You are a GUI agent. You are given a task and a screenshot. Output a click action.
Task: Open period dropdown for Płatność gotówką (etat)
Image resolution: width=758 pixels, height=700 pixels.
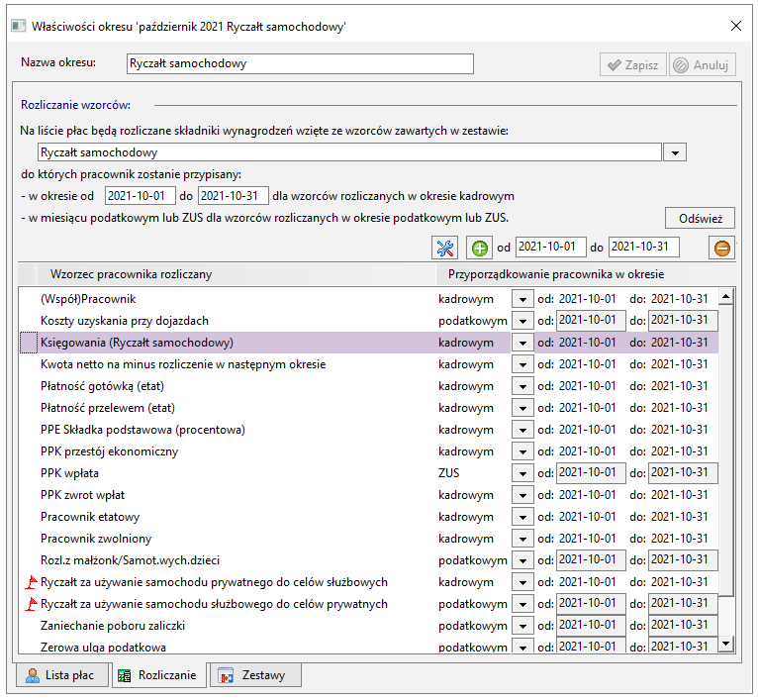click(x=522, y=386)
